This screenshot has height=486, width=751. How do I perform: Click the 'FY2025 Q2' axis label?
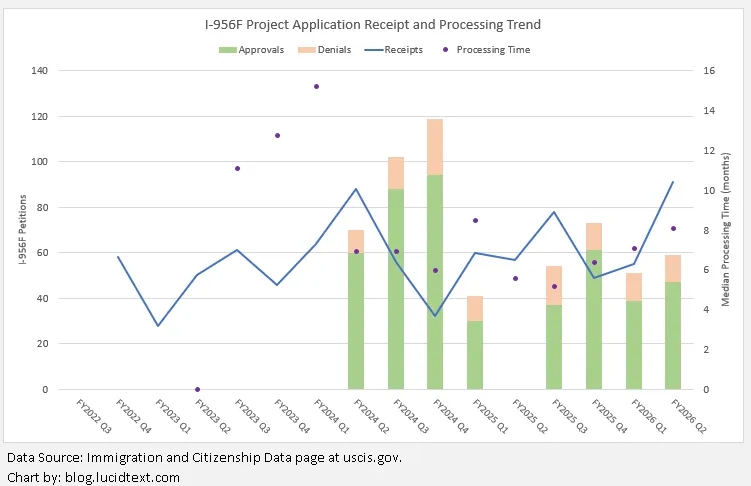click(530, 416)
